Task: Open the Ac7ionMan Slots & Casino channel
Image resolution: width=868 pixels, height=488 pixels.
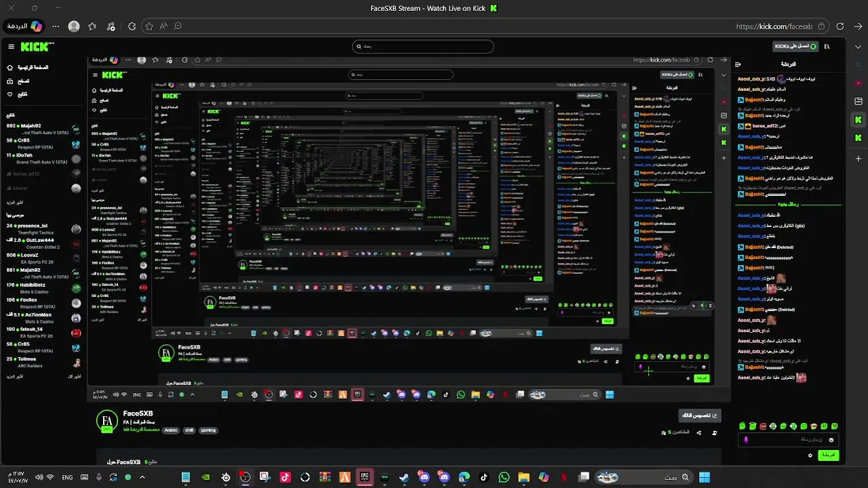Action: pos(43,318)
